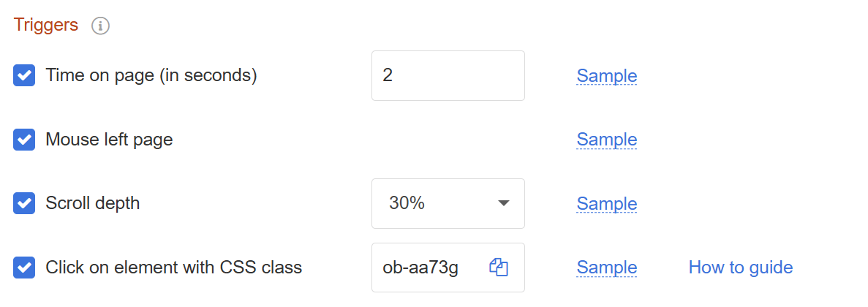This screenshot has width=868, height=307.
Task: Click the Triggers info icon
Action: click(100, 26)
